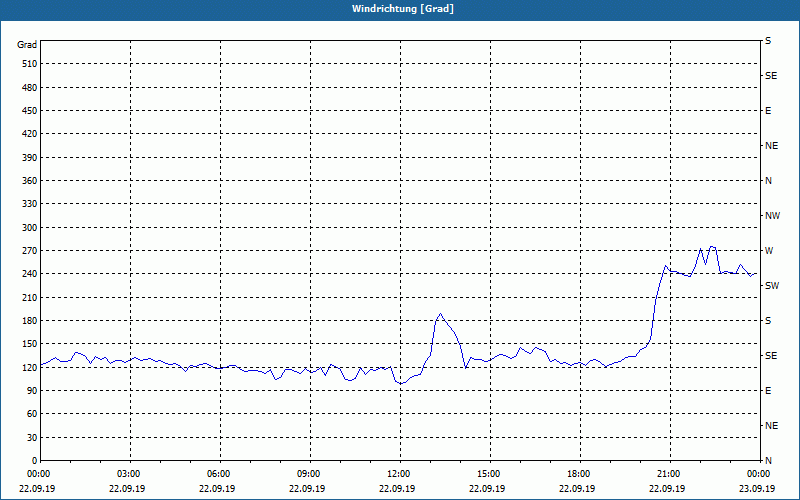Click the "W" compass label
Image resolution: width=800 pixels, height=500 pixels.
coord(769,251)
